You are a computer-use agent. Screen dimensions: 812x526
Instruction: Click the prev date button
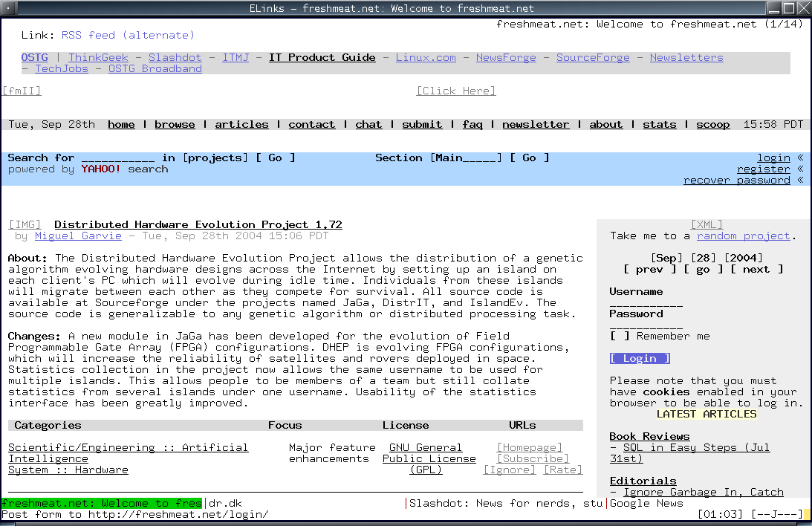coord(650,269)
